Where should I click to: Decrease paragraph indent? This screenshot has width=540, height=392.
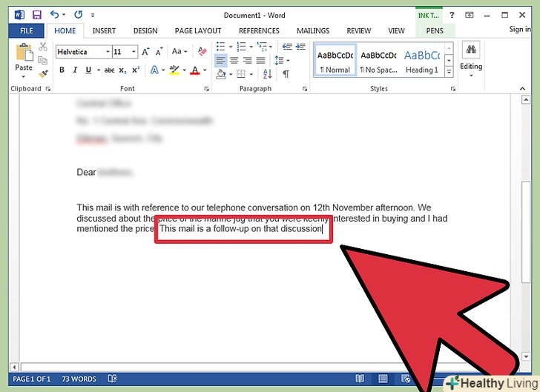287,47
